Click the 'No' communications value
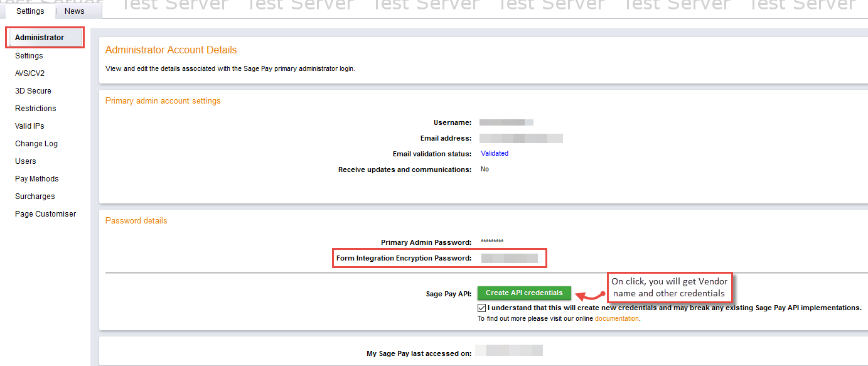The width and height of the screenshot is (868, 366). pos(485,170)
